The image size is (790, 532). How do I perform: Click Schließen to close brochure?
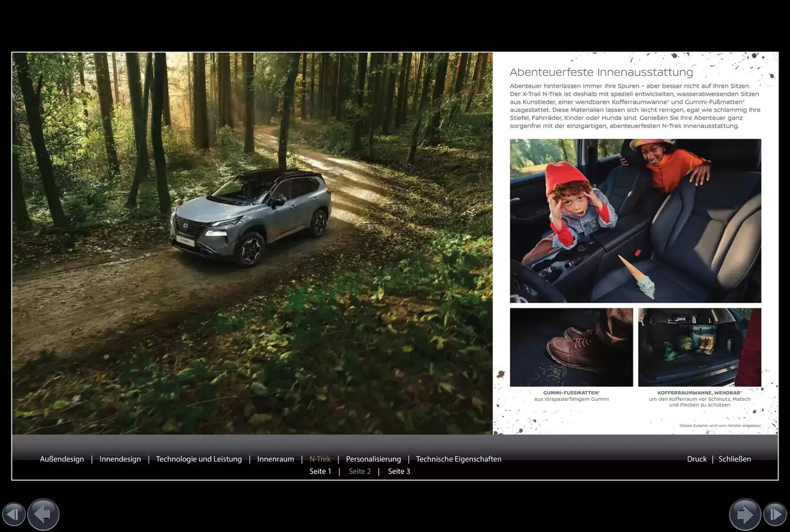tap(734, 459)
